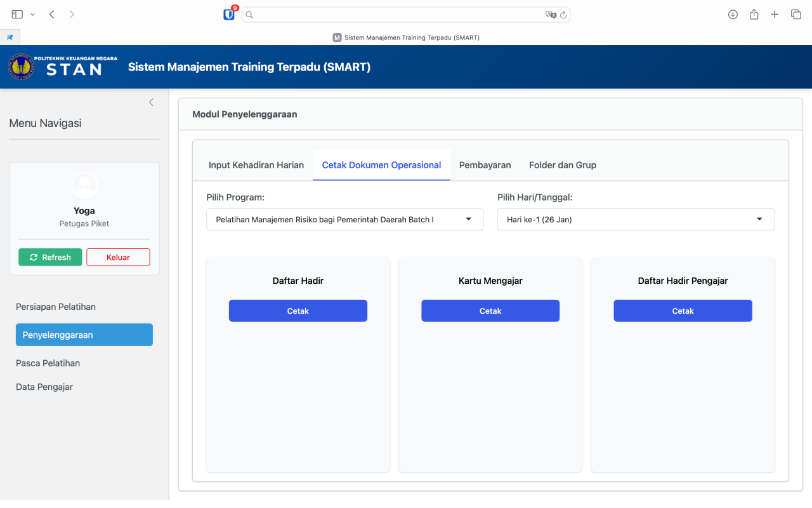Open a new tab with plus icon
This screenshot has height=508, width=812.
(775, 15)
